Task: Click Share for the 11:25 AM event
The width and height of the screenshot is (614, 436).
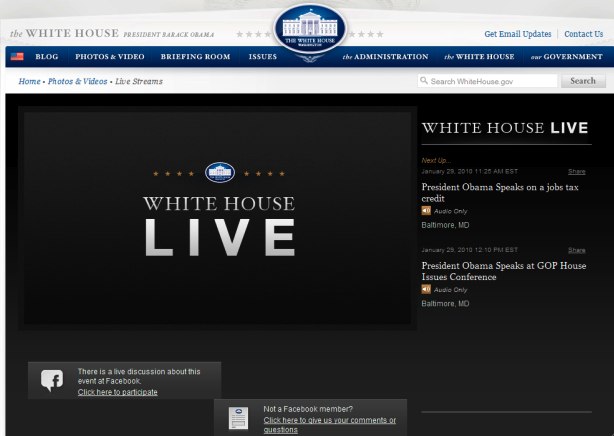Action: click(x=576, y=172)
